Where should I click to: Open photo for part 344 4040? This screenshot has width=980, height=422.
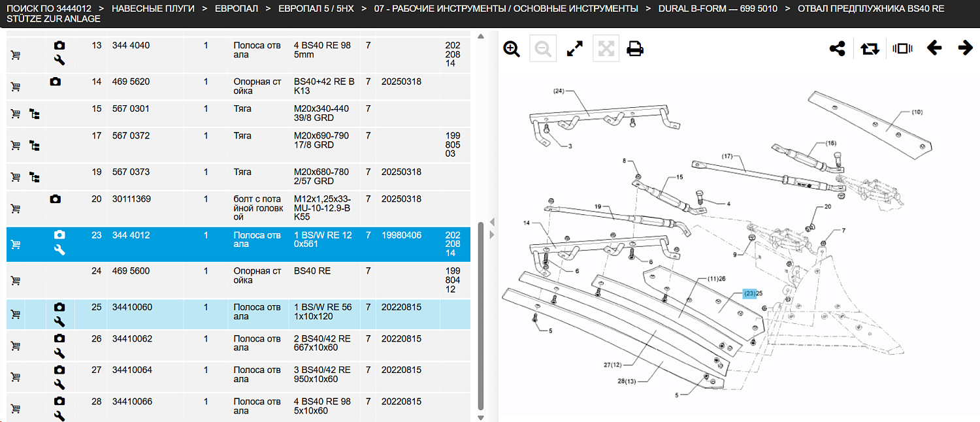point(59,45)
